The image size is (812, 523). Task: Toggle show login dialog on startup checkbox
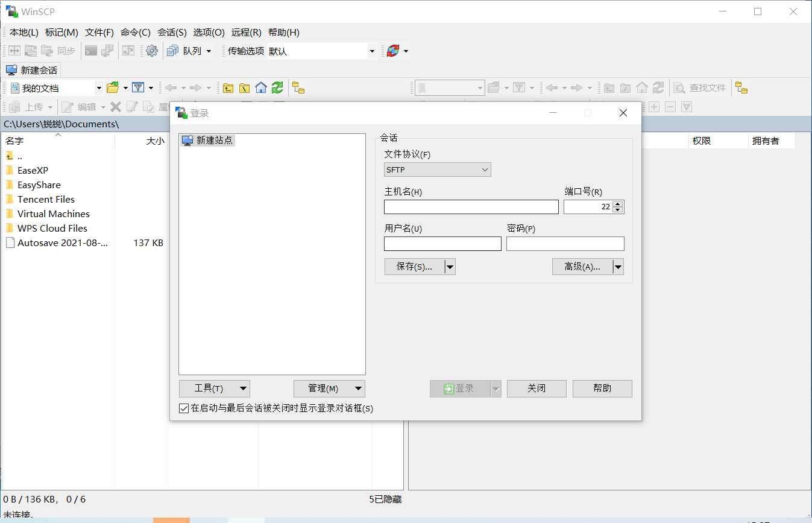tap(184, 408)
